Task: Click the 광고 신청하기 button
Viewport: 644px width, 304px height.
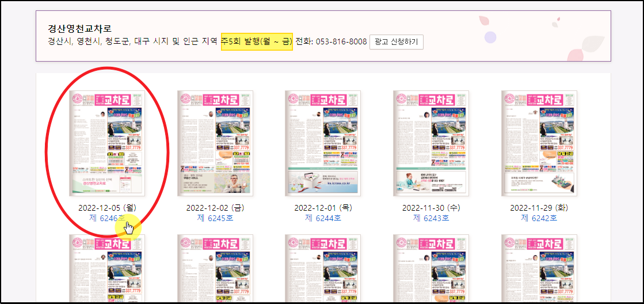Action: tap(397, 42)
